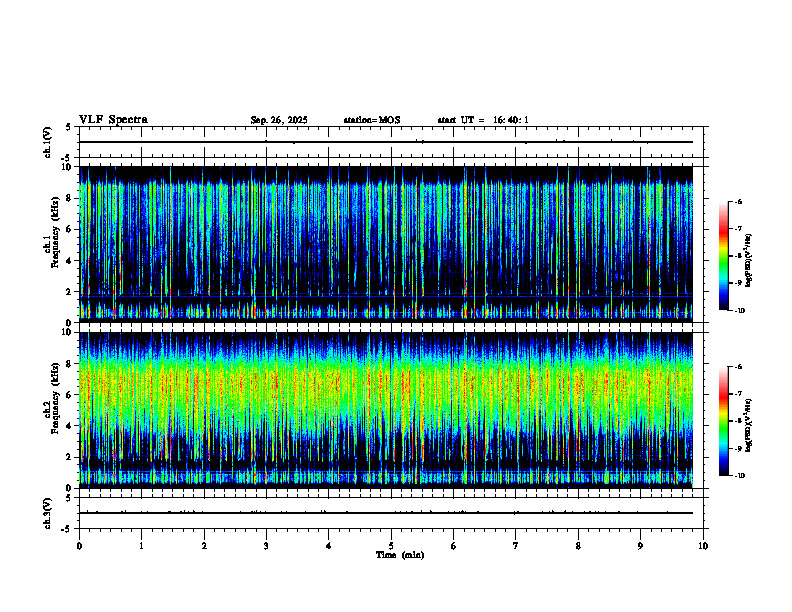Click the time axis tick label "3"
Image resolution: width=792 pixels, height=612 pixels.
[266, 546]
